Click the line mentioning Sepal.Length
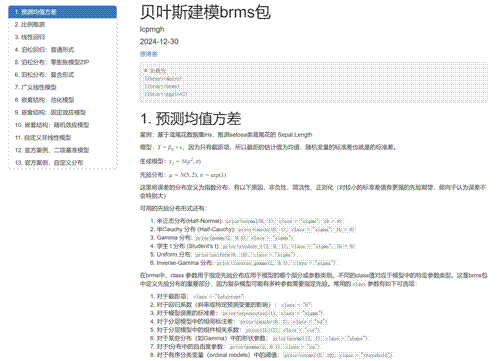 (x=226, y=135)
